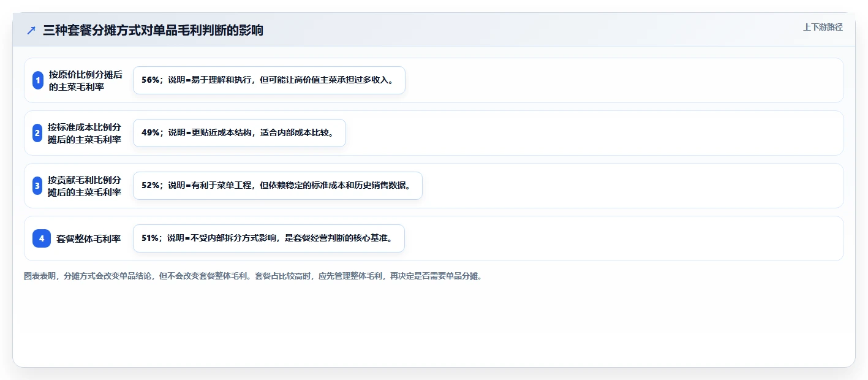Select the 按贡献毛利比例分摊后的主菜毛利率 label
Screen dimensions: 868x380
pyautogui.click(x=85, y=186)
